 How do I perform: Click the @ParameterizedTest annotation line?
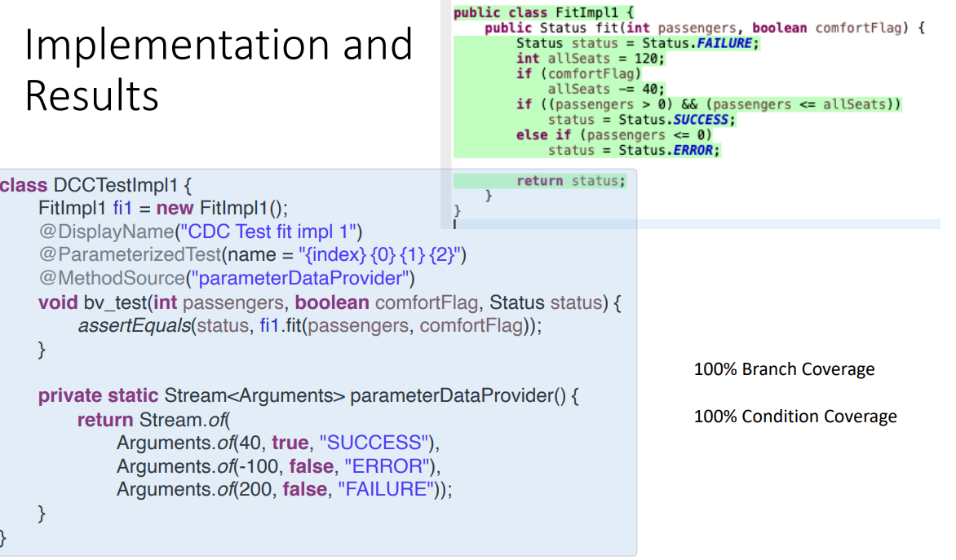251,255
